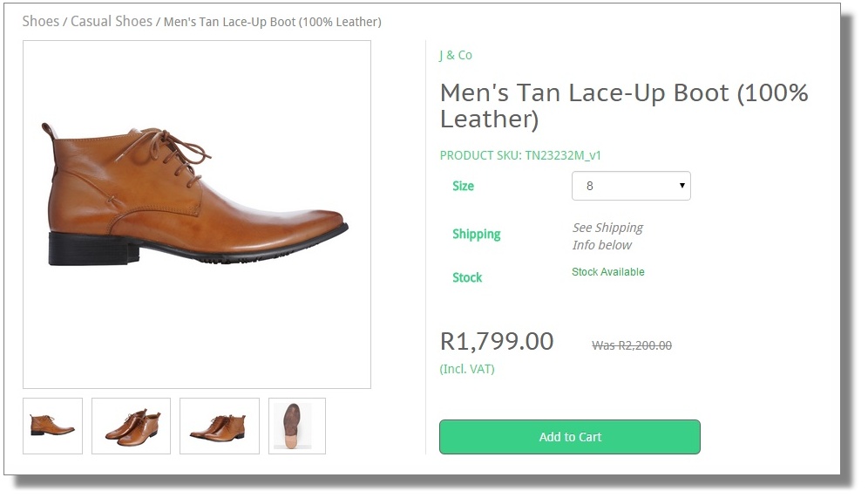Click the Size label
This screenshot has height=498, width=868.
click(463, 186)
